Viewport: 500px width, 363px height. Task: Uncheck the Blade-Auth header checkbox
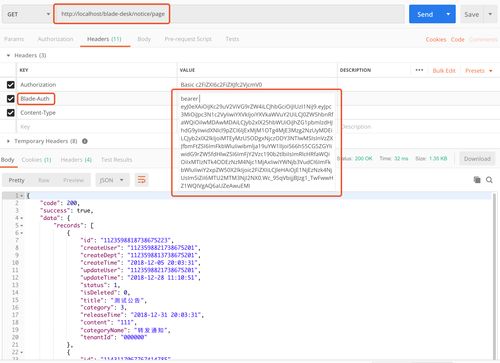11,99
